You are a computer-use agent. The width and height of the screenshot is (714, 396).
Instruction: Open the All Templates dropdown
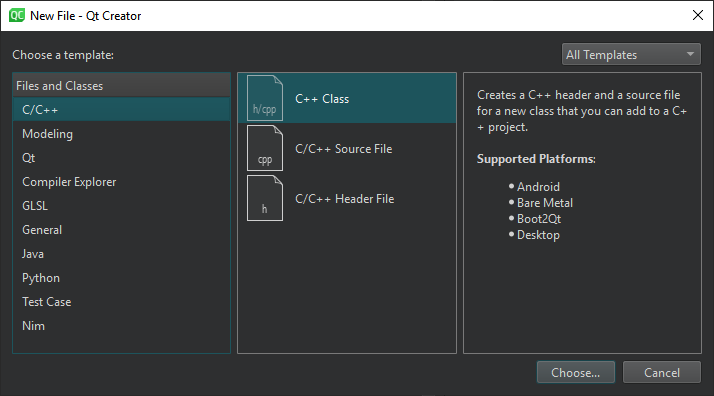631,55
